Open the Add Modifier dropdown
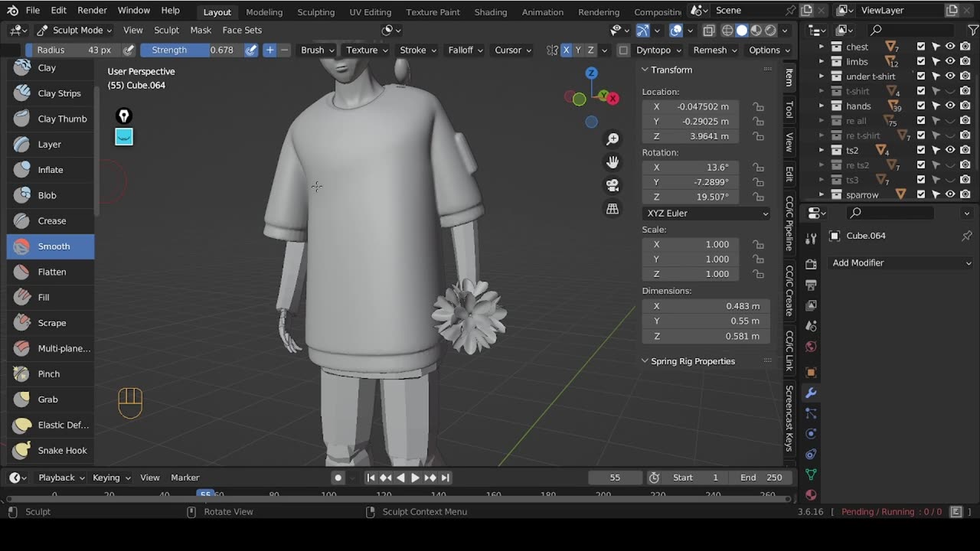 click(901, 262)
